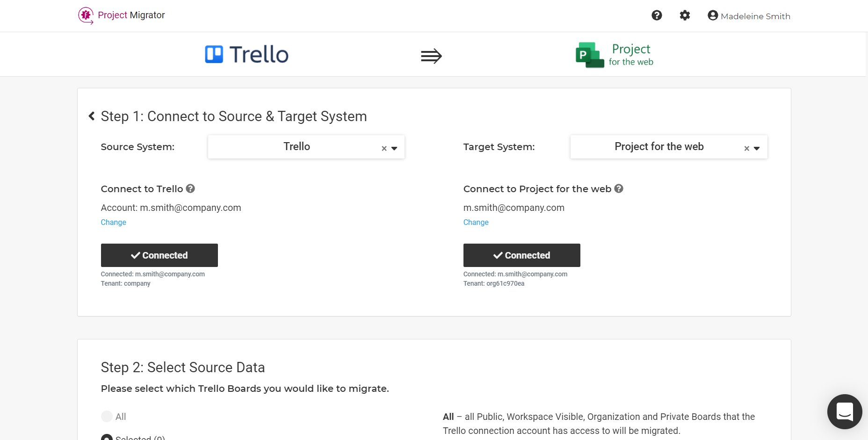This screenshot has width=868, height=440.
Task: Click the migration direction arrow icon
Action: point(431,56)
